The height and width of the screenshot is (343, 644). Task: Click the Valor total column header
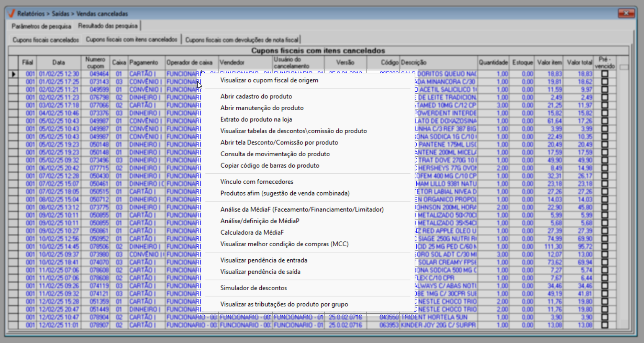pyautogui.click(x=579, y=62)
